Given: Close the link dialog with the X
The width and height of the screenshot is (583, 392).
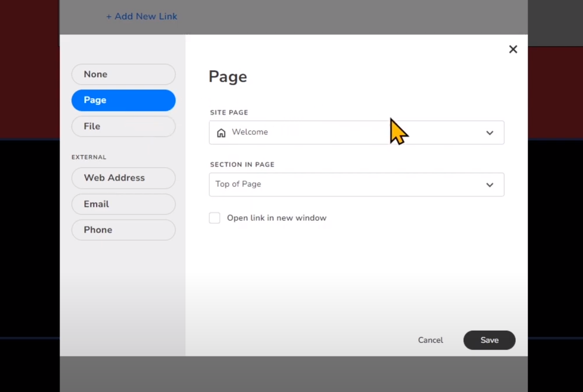Looking at the screenshot, I should 513,49.
